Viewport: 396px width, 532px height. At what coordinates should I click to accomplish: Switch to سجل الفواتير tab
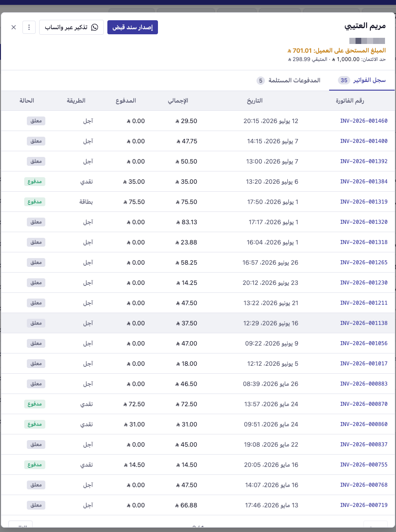click(x=362, y=80)
